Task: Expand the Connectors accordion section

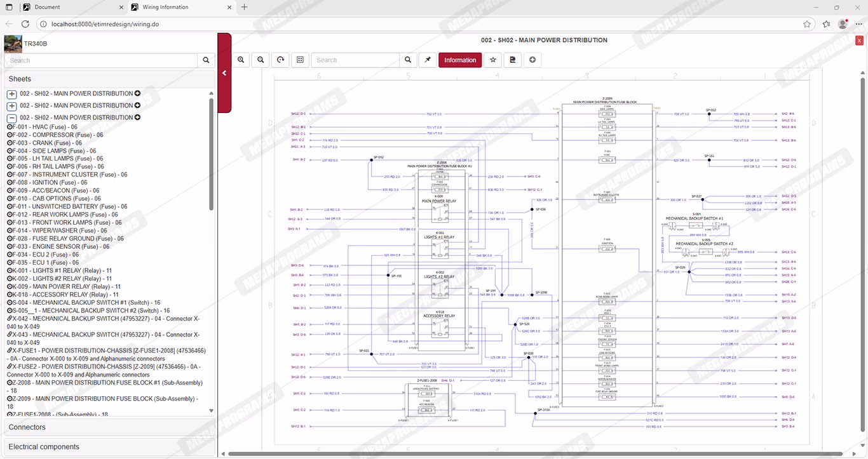Action: point(108,427)
